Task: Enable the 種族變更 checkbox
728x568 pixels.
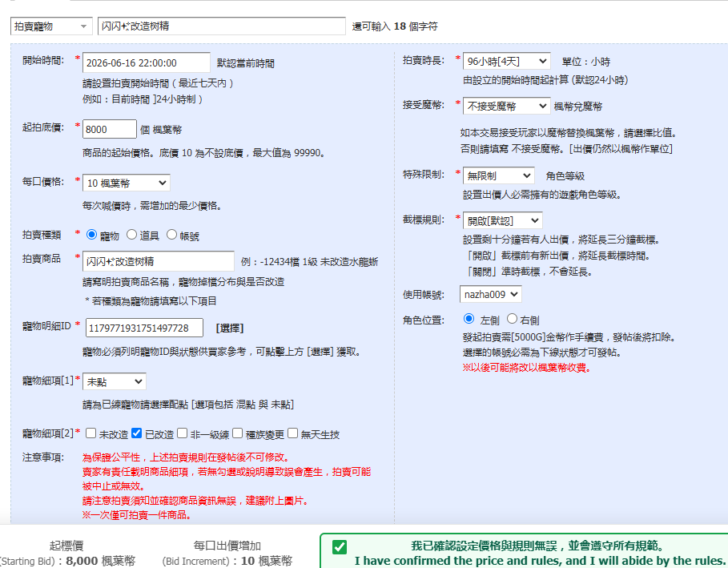Action: pos(237,433)
